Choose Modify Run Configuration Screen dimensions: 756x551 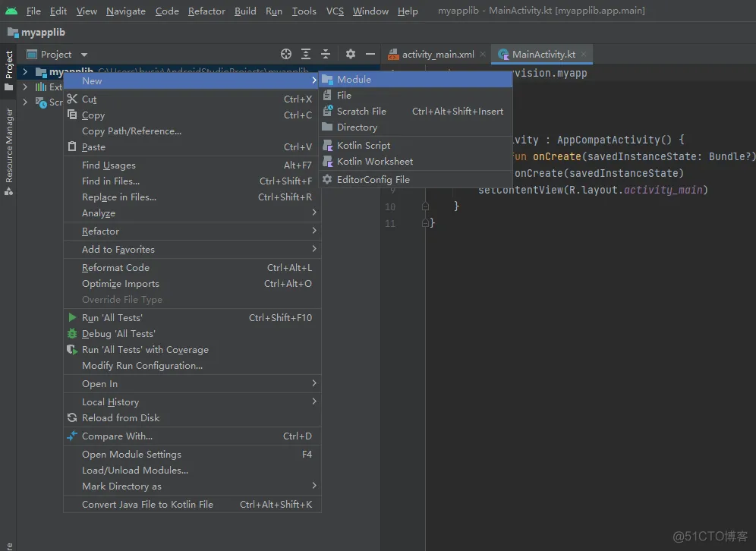coord(192,365)
